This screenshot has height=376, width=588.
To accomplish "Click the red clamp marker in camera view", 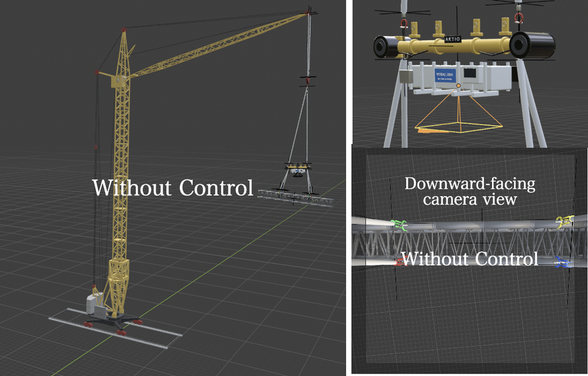I will coord(400,261).
